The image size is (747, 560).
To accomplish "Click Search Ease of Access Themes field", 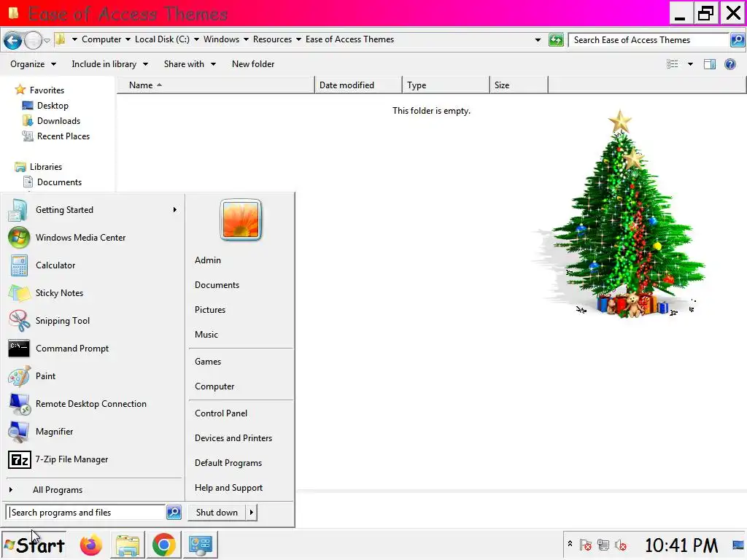I will point(649,40).
